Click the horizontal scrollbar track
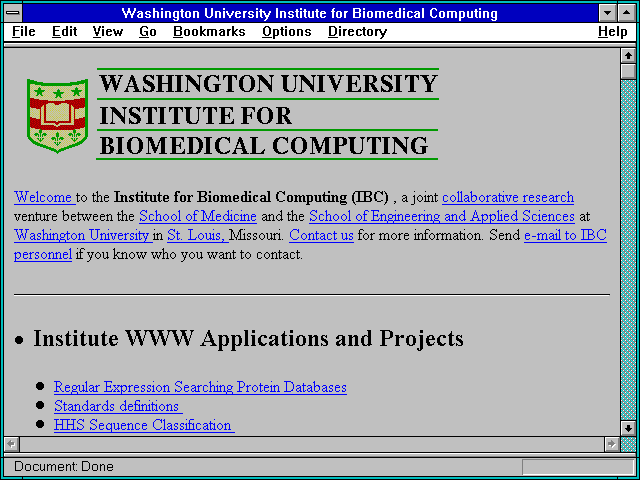The width and height of the screenshot is (640, 480). coord(311,444)
